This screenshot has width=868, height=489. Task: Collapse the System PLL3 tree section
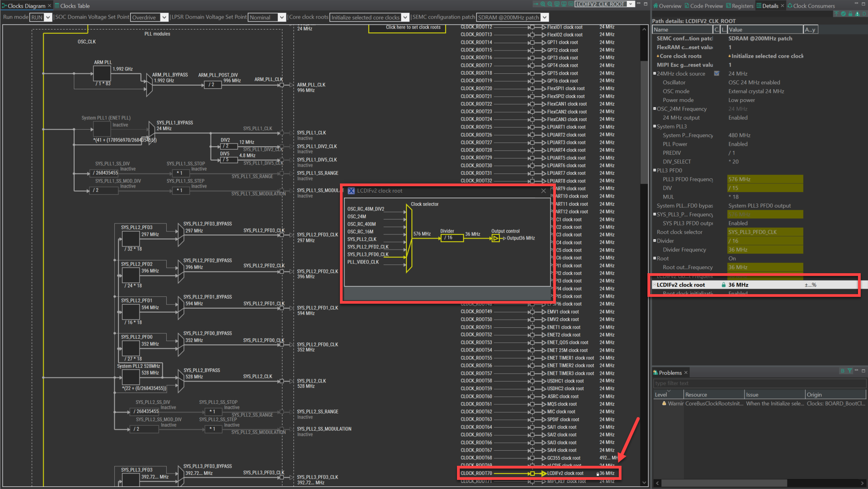coord(654,126)
